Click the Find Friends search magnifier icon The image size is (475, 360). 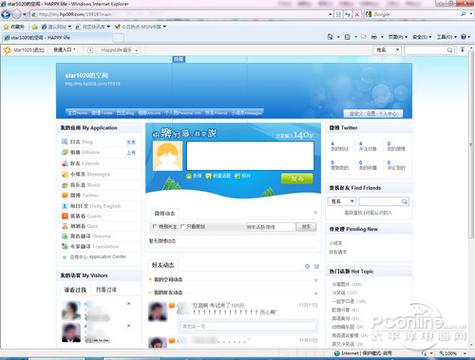point(404,201)
